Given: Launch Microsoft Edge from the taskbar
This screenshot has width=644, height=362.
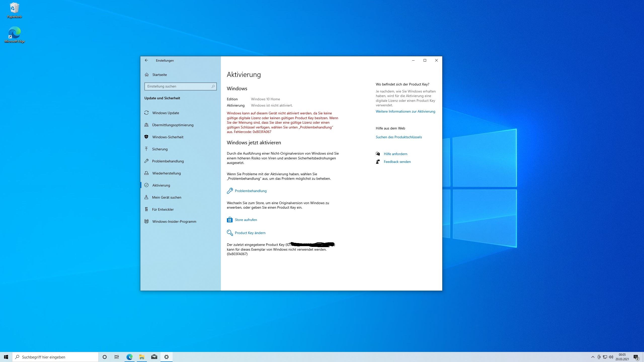Looking at the screenshot, I should pyautogui.click(x=129, y=357).
